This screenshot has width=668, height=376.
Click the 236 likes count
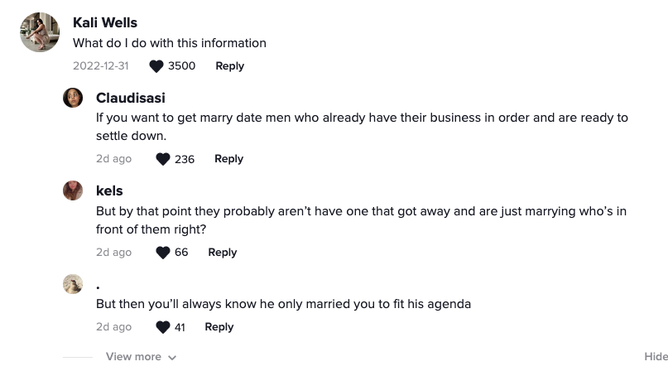[184, 159]
